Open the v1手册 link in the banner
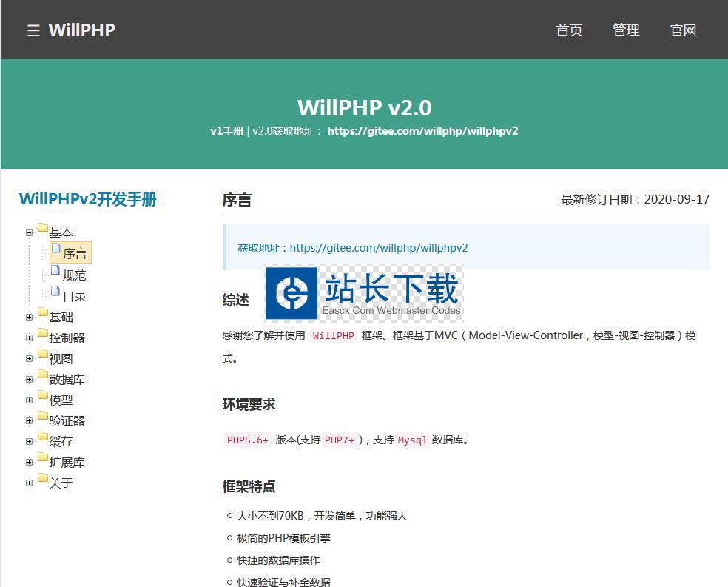The image size is (728, 587). pos(226,131)
